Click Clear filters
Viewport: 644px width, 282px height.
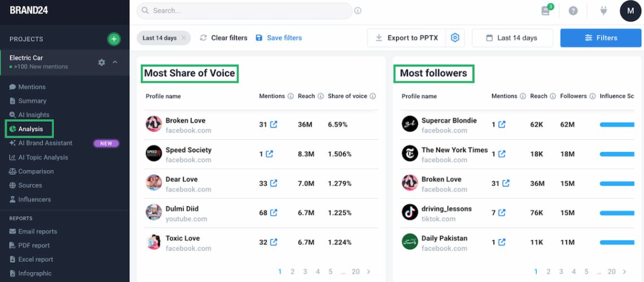224,38
